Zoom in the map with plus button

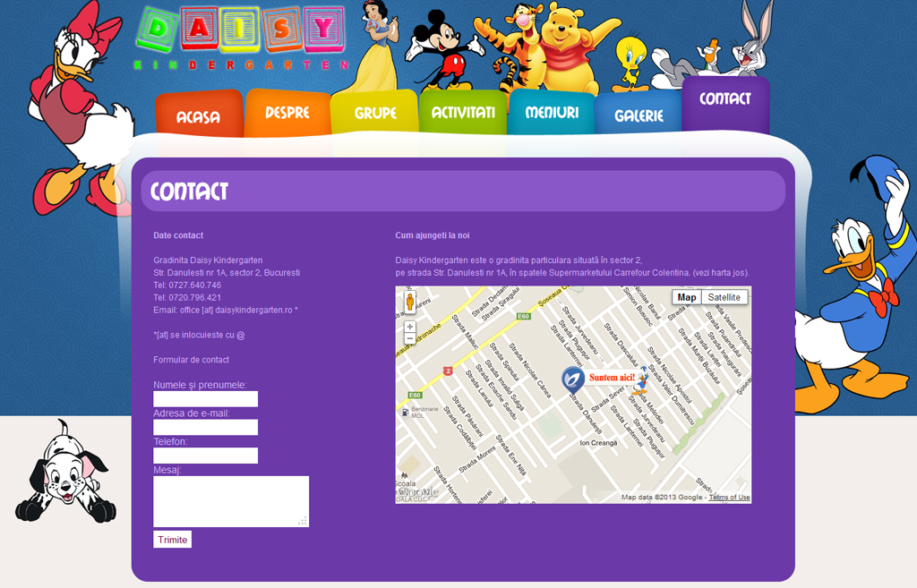[x=410, y=327]
